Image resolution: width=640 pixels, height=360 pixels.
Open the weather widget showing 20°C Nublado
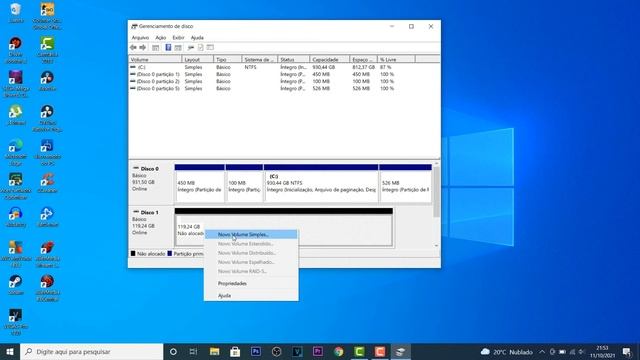(x=507, y=351)
